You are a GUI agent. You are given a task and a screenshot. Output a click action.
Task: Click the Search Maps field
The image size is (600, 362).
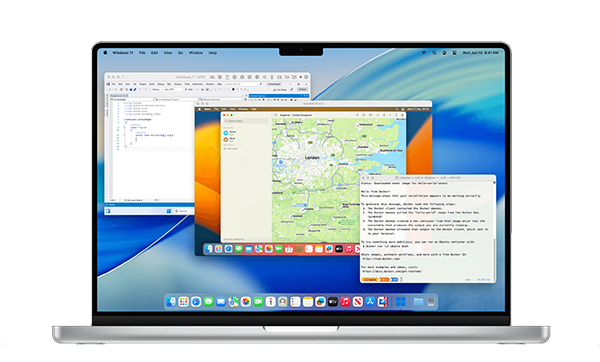[247, 121]
